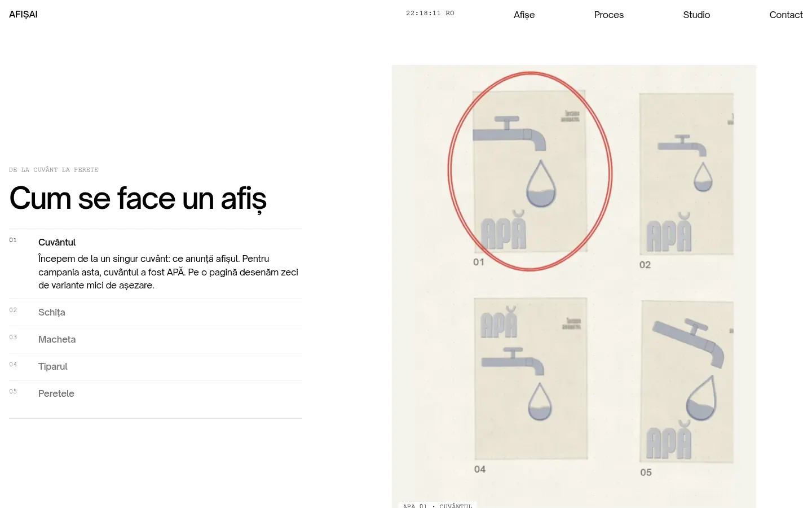The width and height of the screenshot is (812, 508).
Task: Open the Contact navigation link
Action: click(x=786, y=15)
